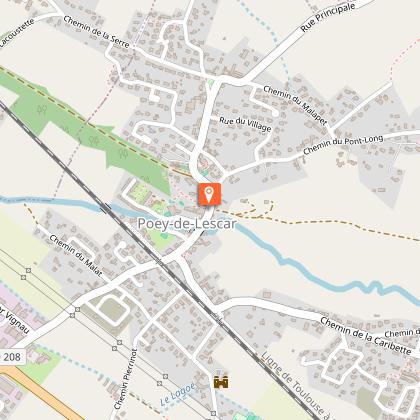Viewport: 420px width, 420px height.
Task: Select the Chemin de la Serre label
Action: [96, 32]
